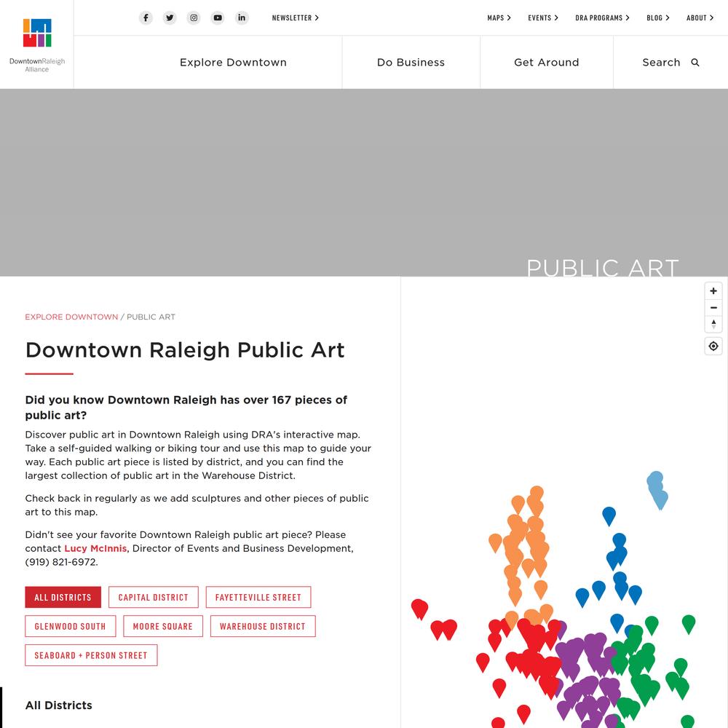Open the Search field
Viewport: 728px width, 728px height.
(670, 63)
